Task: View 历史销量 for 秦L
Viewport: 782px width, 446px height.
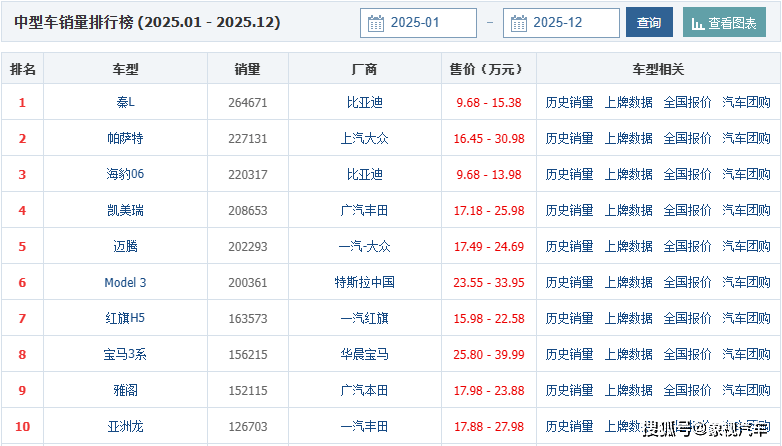Action: [x=569, y=102]
